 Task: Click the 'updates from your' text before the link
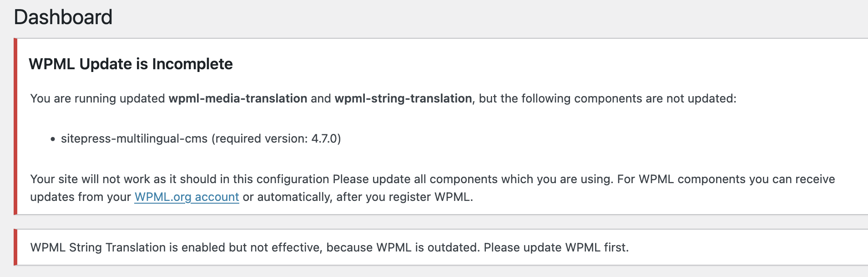click(81, 197)
